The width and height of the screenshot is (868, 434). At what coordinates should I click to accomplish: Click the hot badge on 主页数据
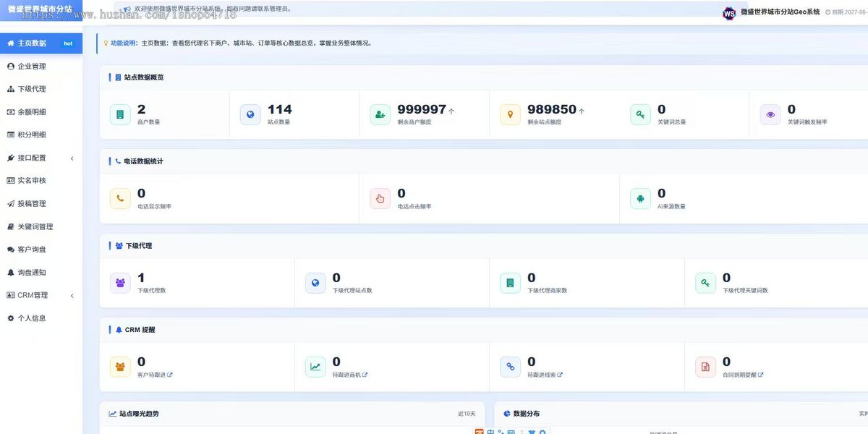[x=68, y=43]
